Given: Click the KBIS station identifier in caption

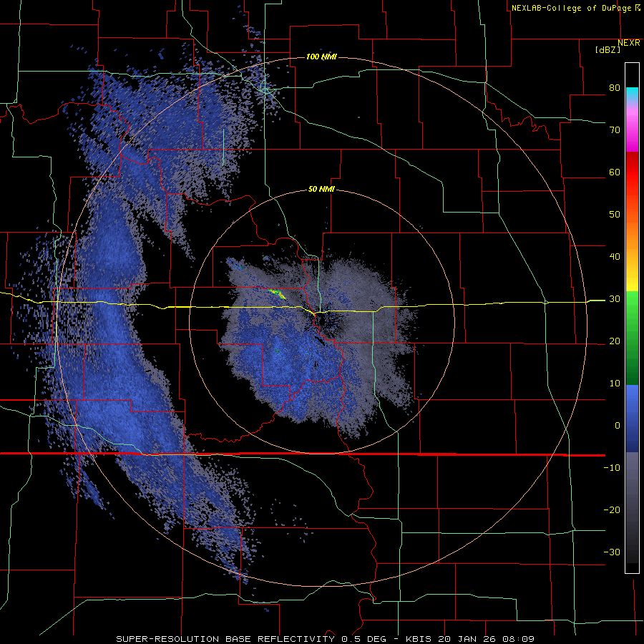Looking at the screenshot, I should (x=419, y=639).
